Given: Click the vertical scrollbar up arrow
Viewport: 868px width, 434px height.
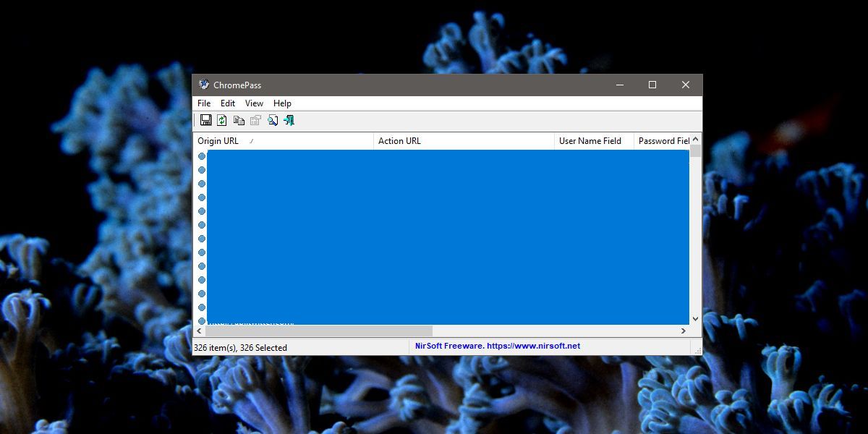Looking at the screenshot, I should 695,139.
